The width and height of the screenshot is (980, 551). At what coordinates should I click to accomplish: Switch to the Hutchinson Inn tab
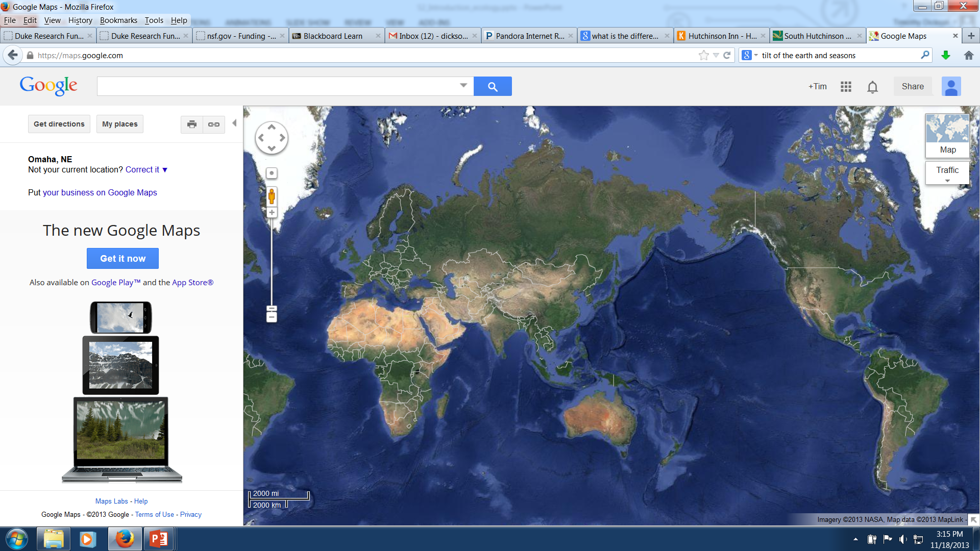tap(722, 36)
